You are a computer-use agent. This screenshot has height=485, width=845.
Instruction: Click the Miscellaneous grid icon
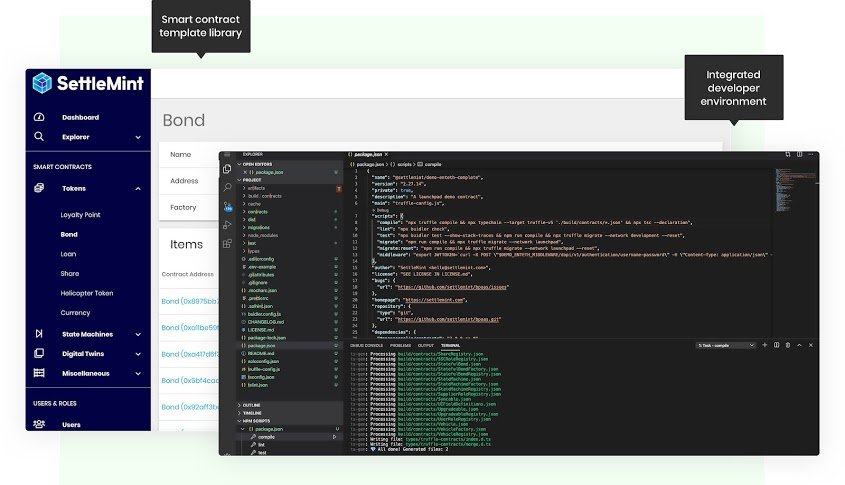(x=39, y=373)
